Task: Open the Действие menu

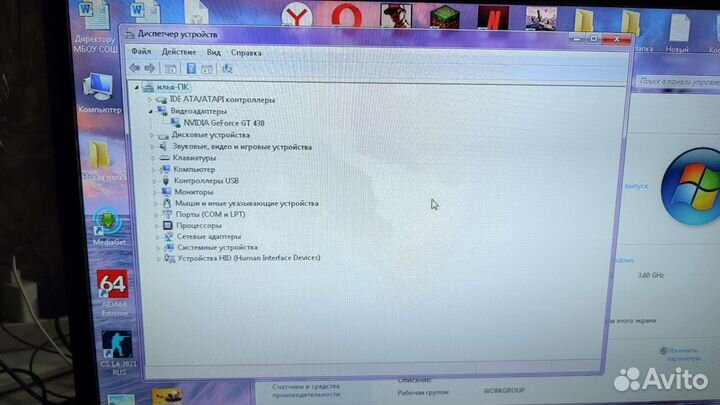Action: point(178,52)
